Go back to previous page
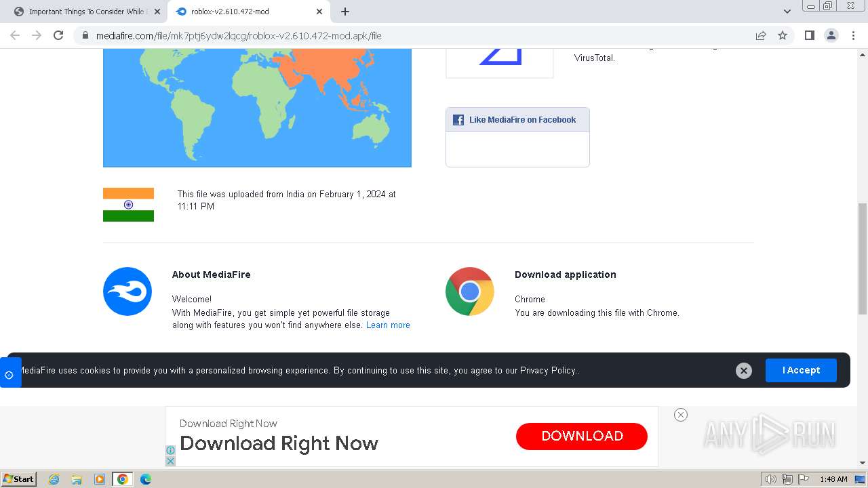The image size is (868, 488). [15, 35]
